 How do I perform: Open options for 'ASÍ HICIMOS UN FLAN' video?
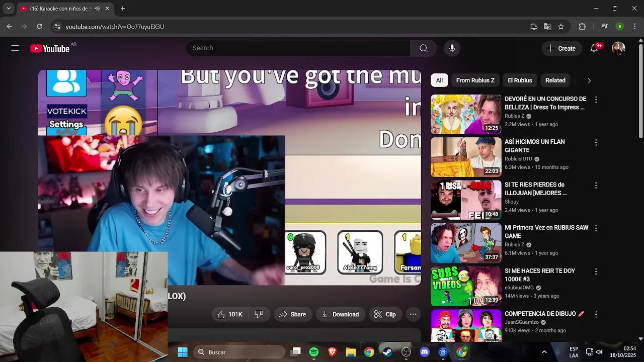[x=596, y=143]
